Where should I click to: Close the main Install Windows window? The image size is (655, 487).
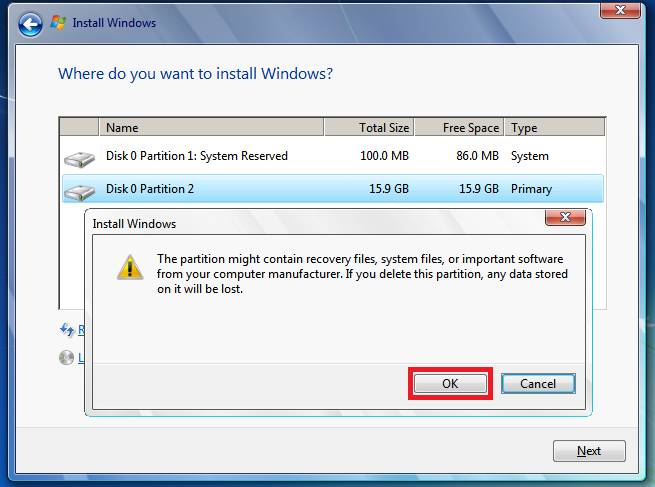pyautogui.click(x=620, y=10)
